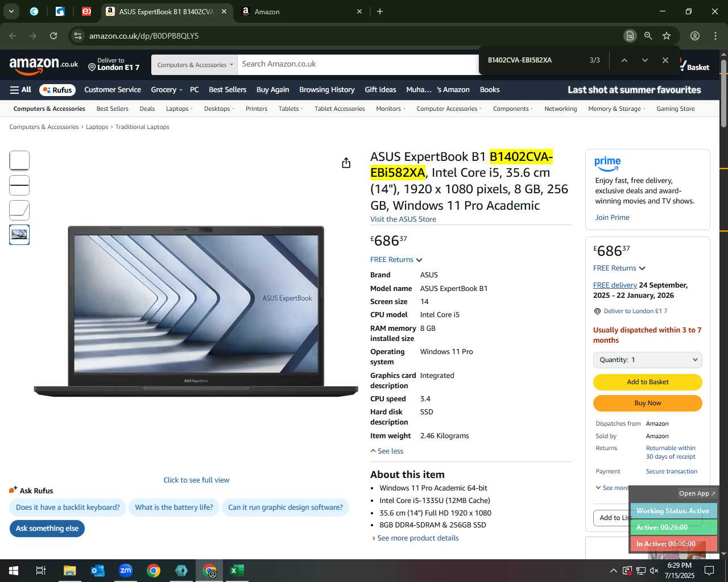Open Computers & Accessories search category dropdown
Viewport: 728px width, 582px height.
tap(195, 65)
